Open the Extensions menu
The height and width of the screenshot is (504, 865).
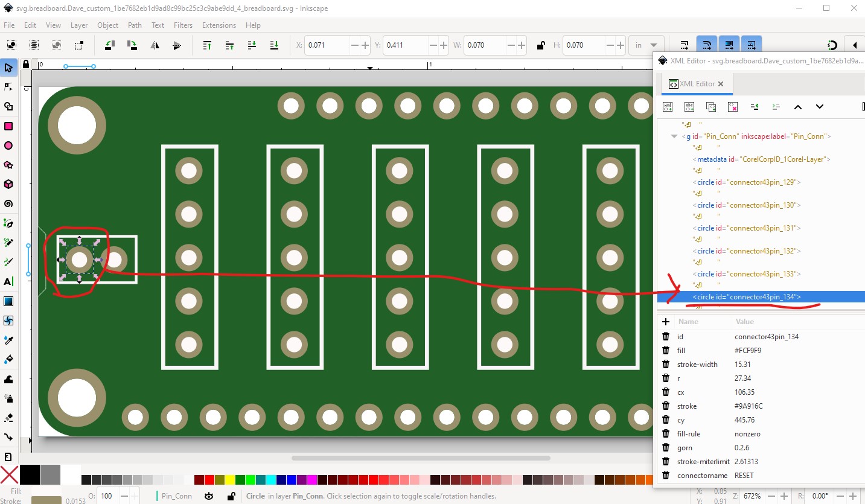(219, 25)
